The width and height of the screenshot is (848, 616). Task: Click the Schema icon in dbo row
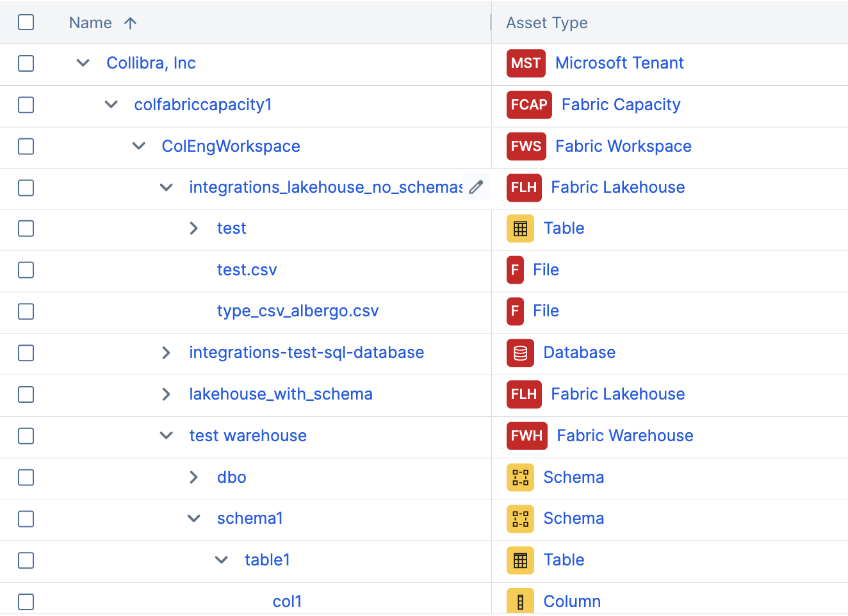(x=520, y=478)
